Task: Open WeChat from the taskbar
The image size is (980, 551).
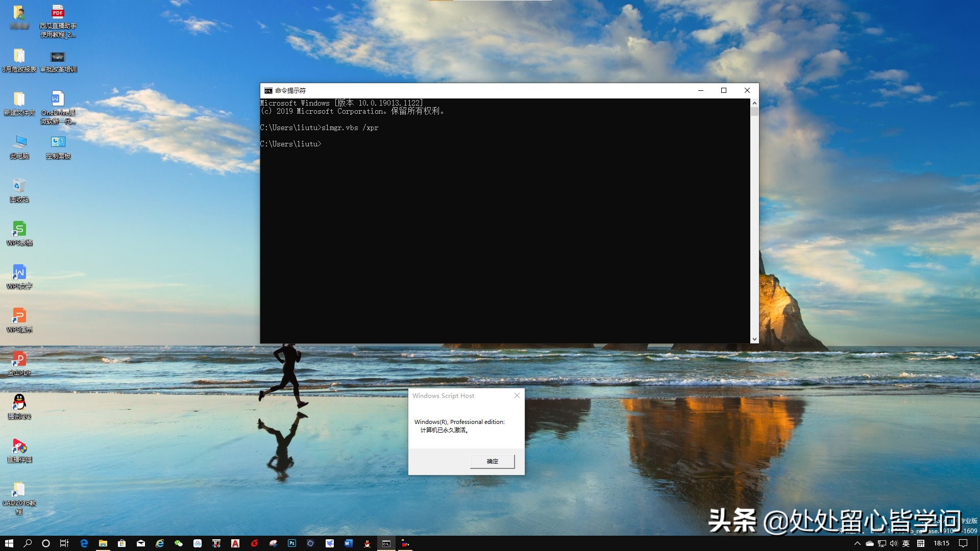Action: [x=178, y=543]
